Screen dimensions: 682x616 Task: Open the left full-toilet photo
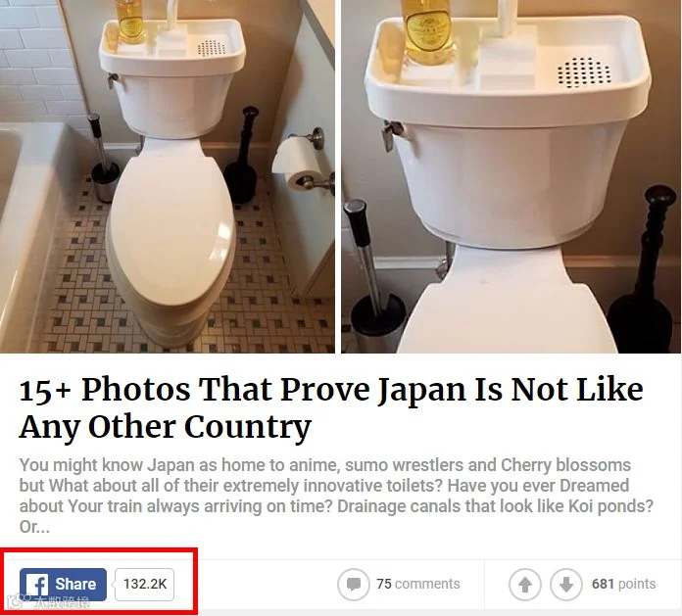pos(167,176)
